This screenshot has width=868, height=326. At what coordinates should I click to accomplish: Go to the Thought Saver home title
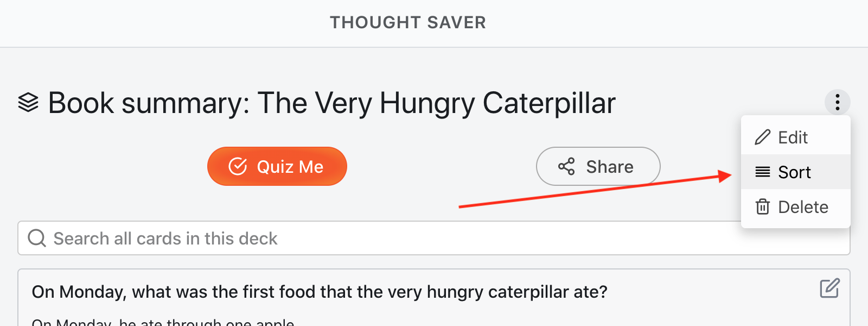point(408,22)
